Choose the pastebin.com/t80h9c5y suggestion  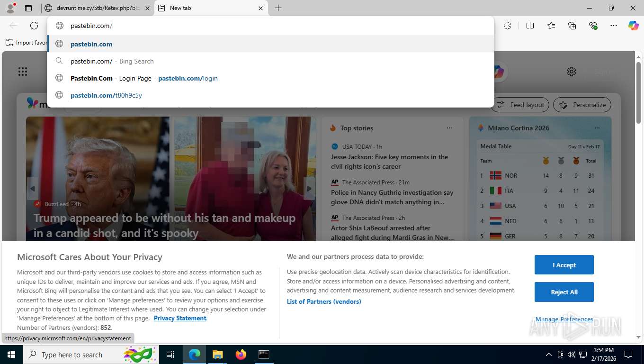click(x=270, y=95)
